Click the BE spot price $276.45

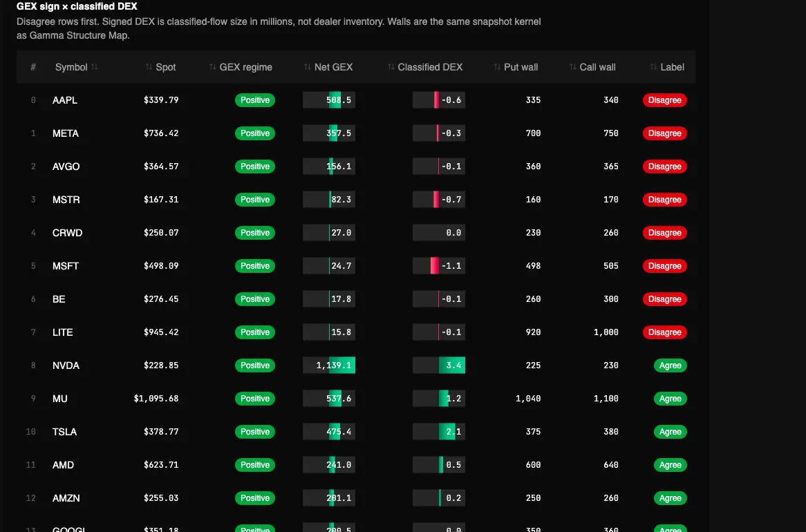click(161, 299)
